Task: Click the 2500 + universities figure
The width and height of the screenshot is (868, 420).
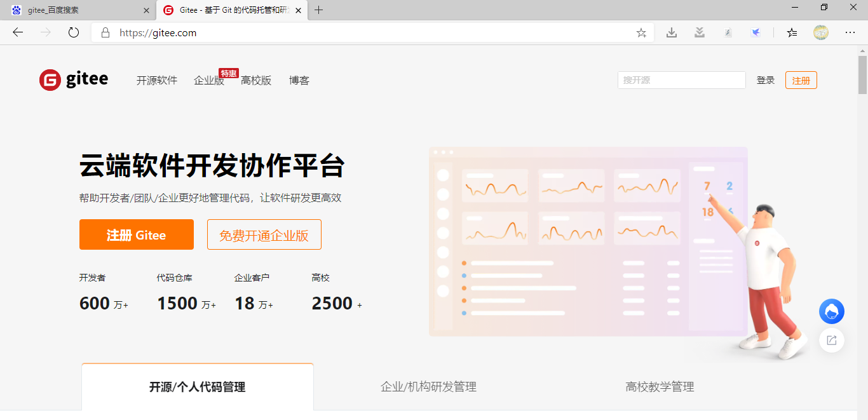Action: tap(337, 304)
